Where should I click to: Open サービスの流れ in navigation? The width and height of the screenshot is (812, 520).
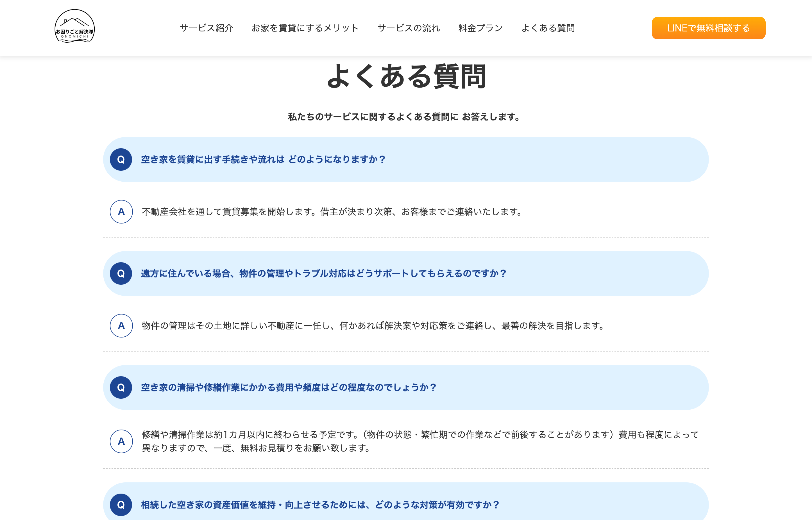point(409,28)
